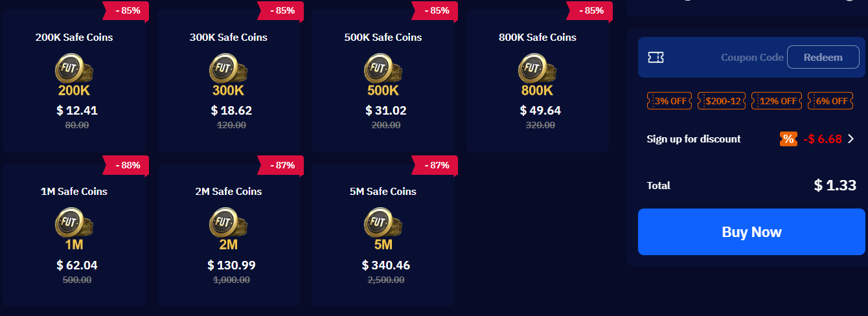868x316 pixels.
Task: Click the 2M FUT coin icon
Action: coord(228,222)
